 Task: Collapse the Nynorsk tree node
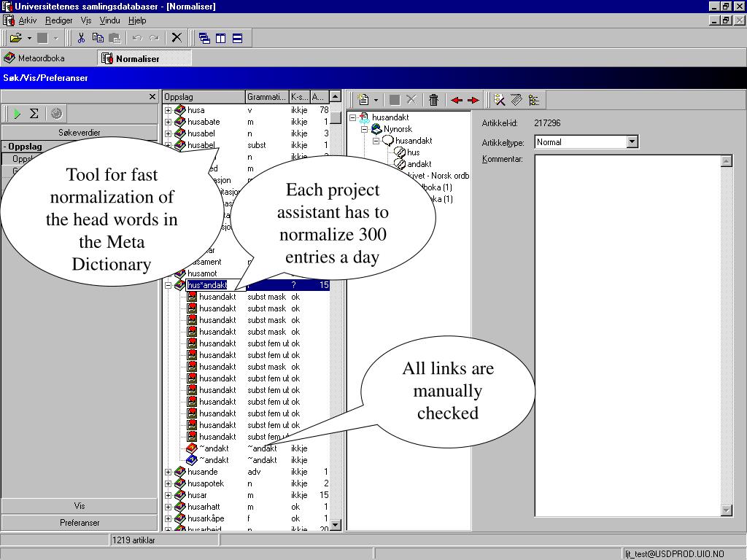pos(365,129)
